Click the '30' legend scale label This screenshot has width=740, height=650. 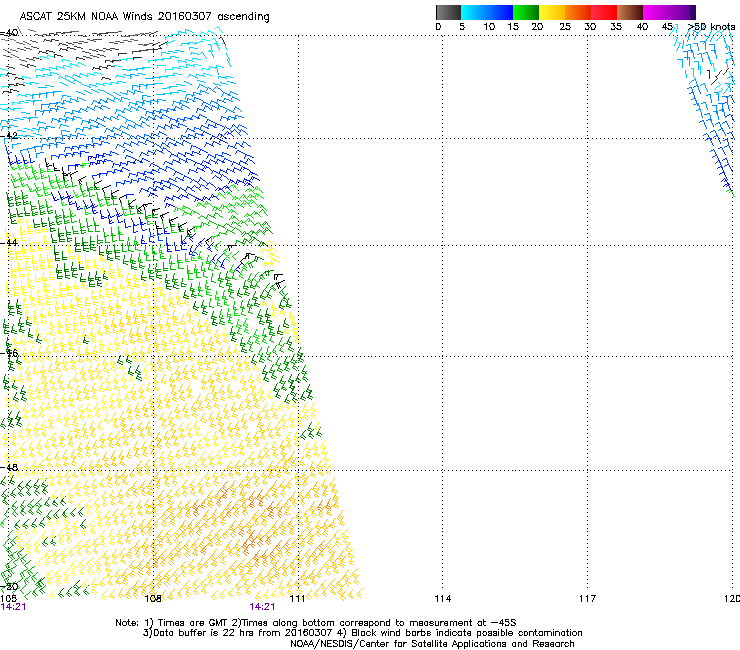point(590,27)
